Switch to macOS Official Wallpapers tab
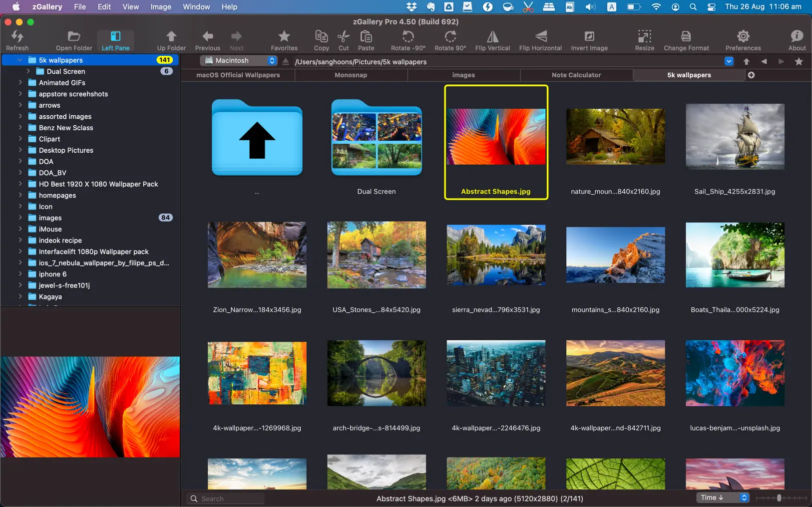Image resolution: width=812 pixels, height=507 pixels. pyautogui.click(x=238, y=75)
